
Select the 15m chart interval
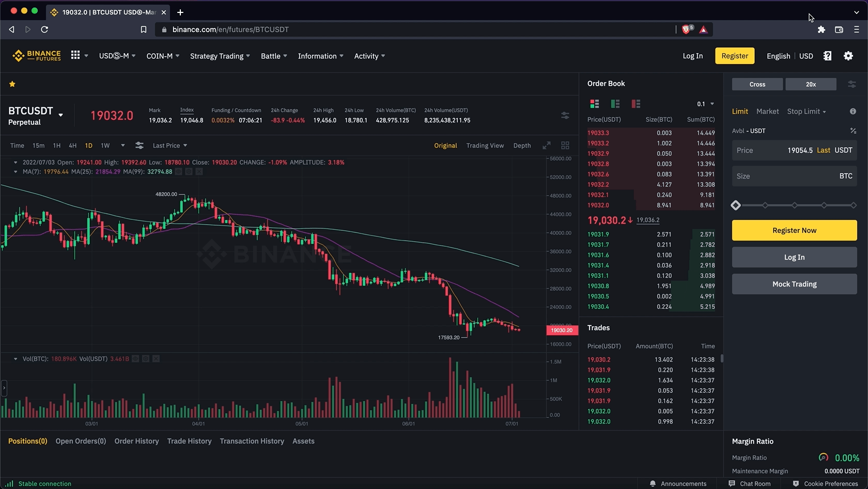38,146
